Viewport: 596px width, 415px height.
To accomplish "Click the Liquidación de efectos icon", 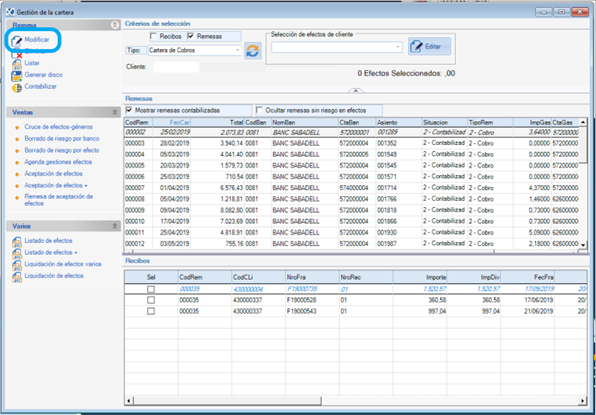I will [17, 277].
